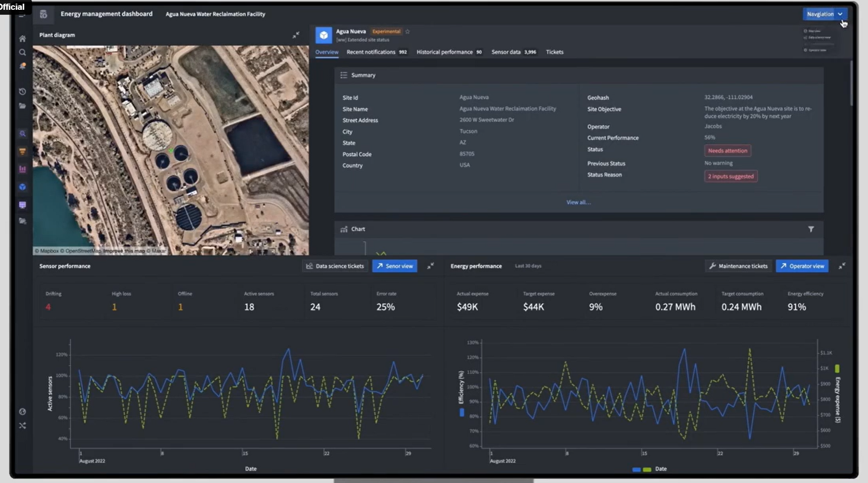Star the Agua Nueva object as favorite

[407, 31]
